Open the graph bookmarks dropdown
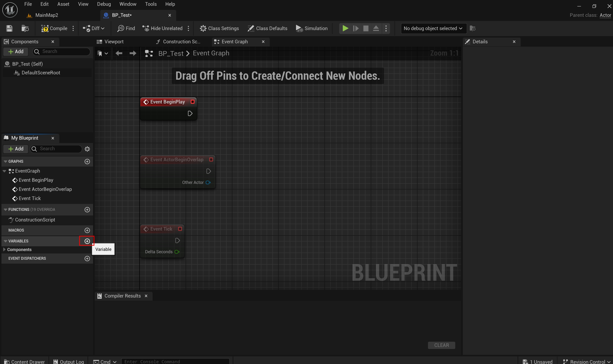The width and height of the screenshot is (613, 364). click(x=103, y=53)
